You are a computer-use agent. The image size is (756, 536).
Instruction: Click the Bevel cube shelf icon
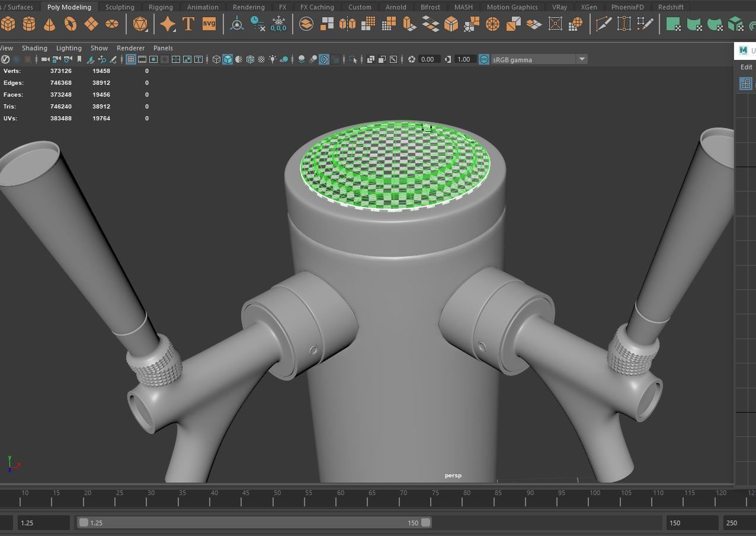451,24
